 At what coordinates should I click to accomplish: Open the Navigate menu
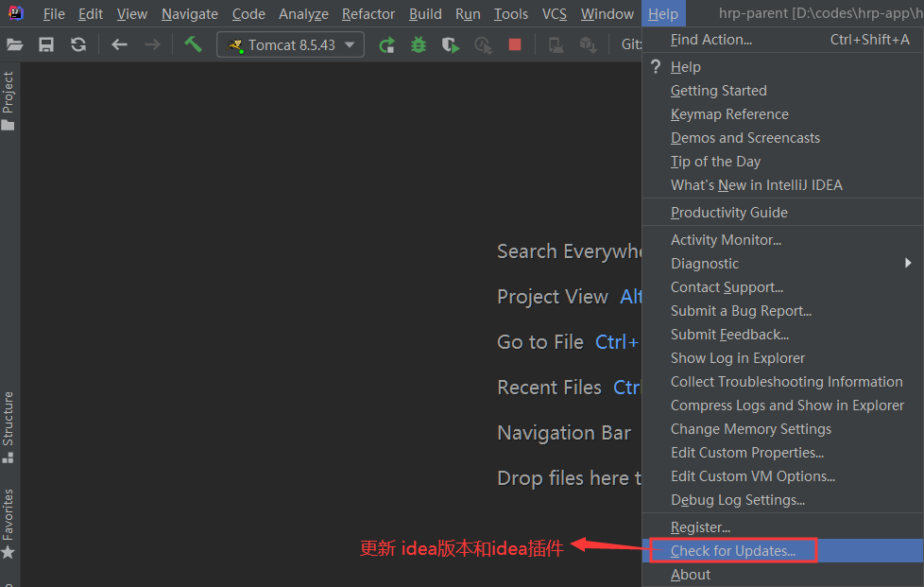(x=190, y=13)
